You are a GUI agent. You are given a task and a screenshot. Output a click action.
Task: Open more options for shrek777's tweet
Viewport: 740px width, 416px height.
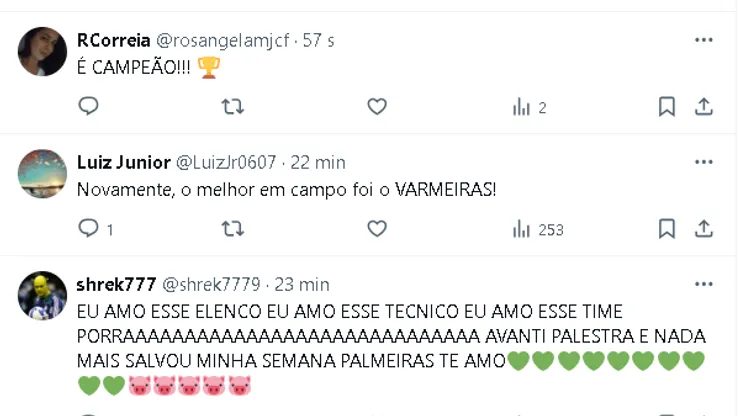tap(704, 284)
